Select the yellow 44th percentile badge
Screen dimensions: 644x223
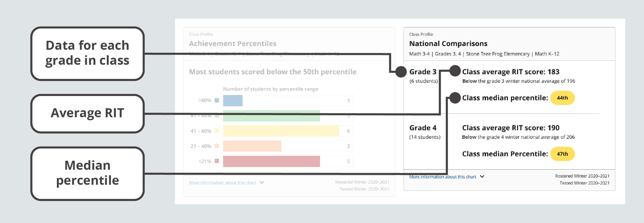[x=562, y=98]
